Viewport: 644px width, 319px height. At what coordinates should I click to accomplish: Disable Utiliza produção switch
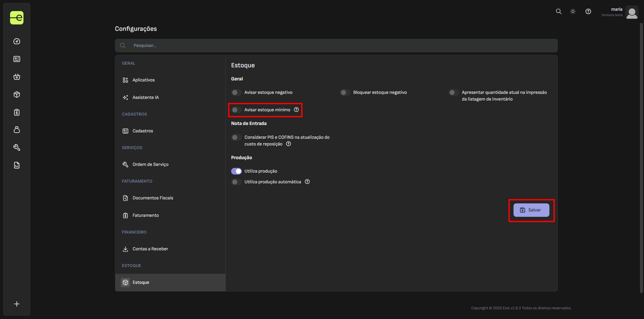236,171
